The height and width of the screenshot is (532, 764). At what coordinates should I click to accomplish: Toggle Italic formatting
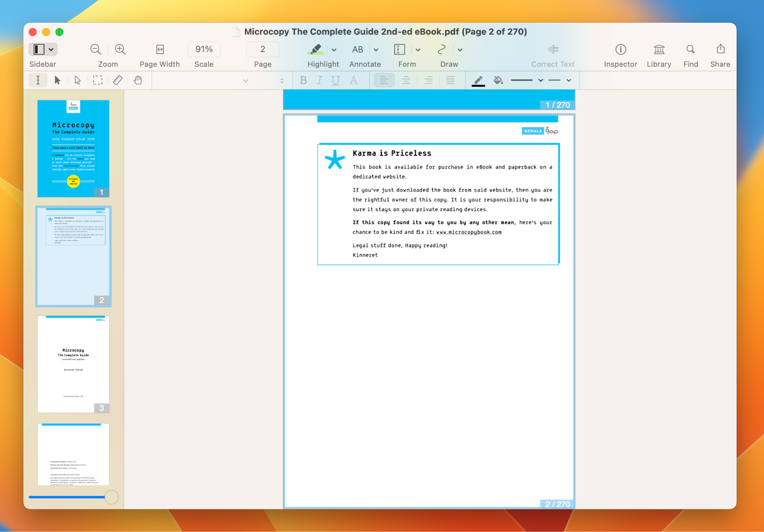(x=319, y=80)
